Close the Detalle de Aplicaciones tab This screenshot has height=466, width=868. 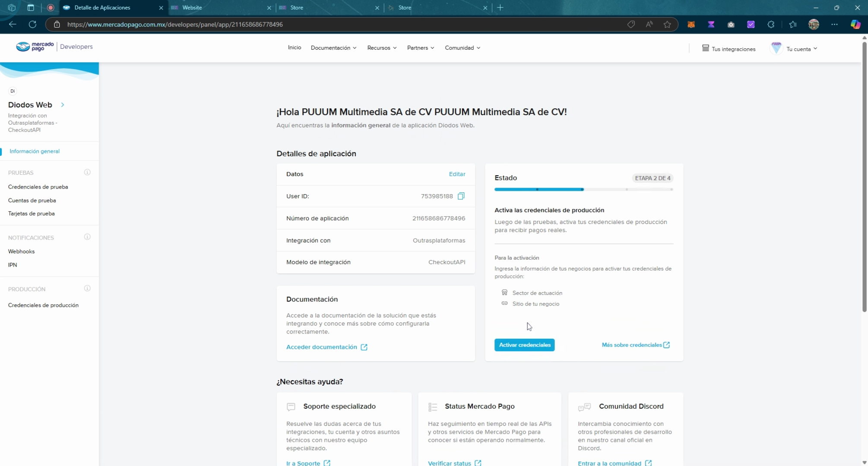pos(161,8)
